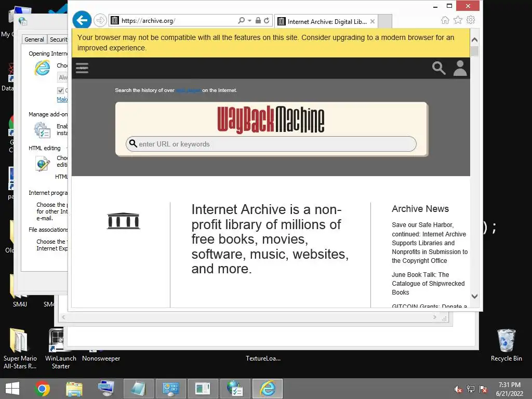Launch Google Chrome from the taskbar
Screen dimensions: 532x399
[x=42, y=389]
